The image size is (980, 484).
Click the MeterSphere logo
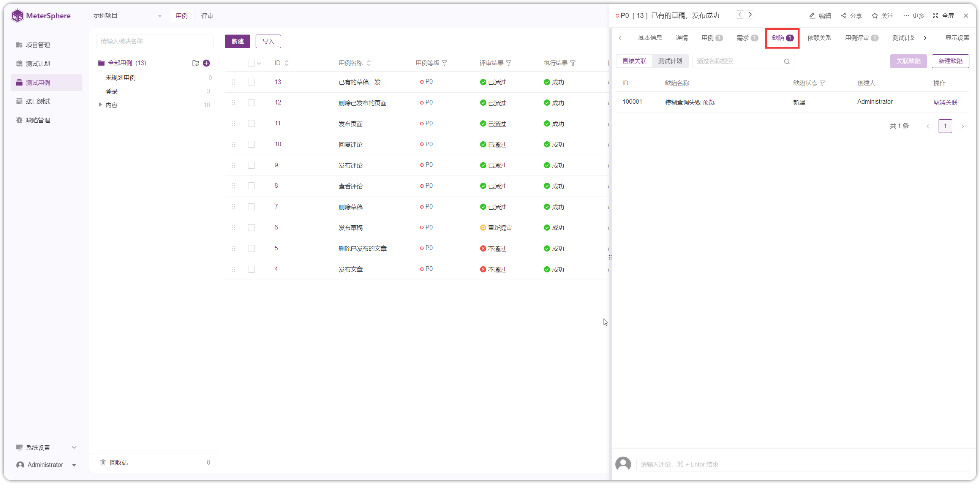pos(41,16)
